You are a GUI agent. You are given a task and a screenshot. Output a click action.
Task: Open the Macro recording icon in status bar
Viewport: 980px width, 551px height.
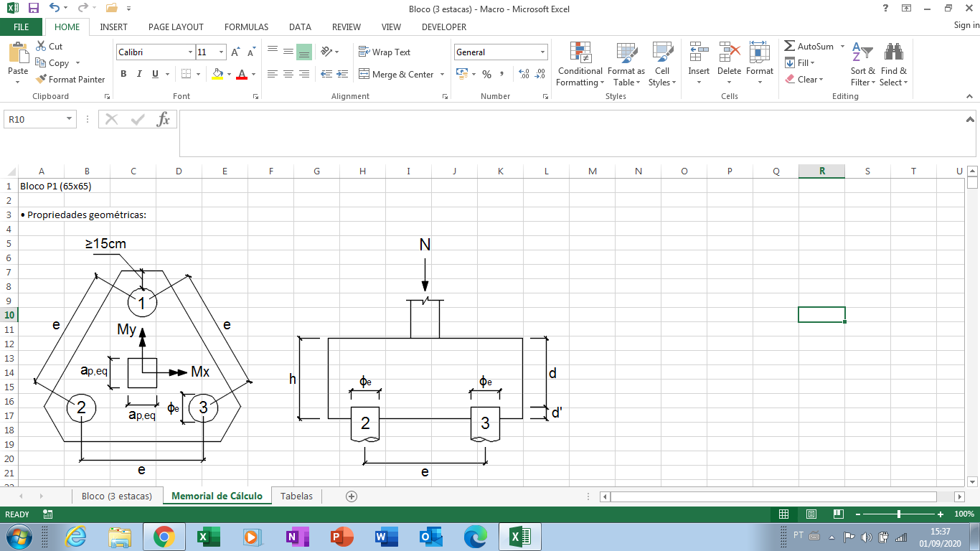[48, 514]
